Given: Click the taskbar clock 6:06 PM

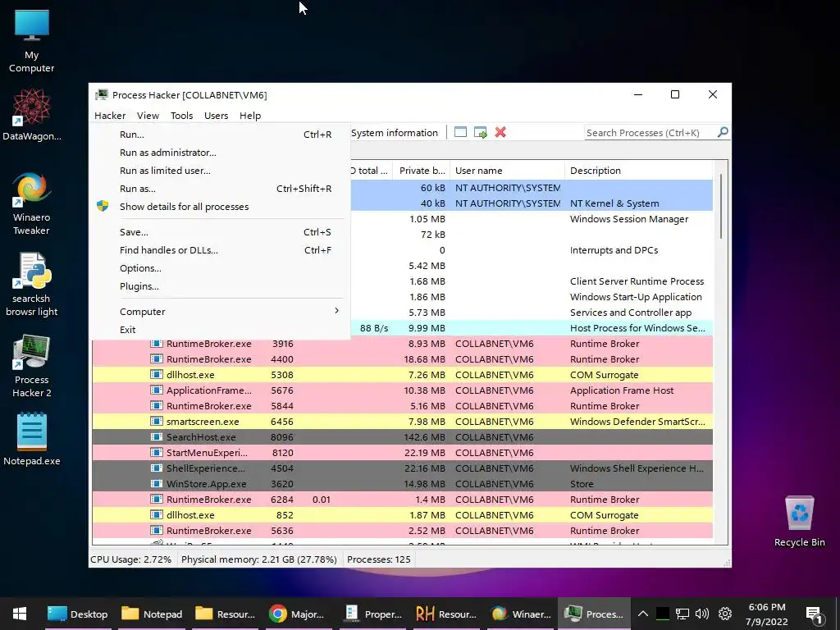Looking at the screenshot, I should point(767,614).
